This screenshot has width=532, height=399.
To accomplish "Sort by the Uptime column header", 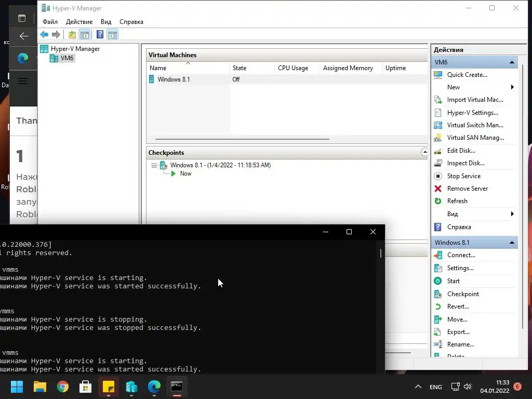I will click(405, 68).
